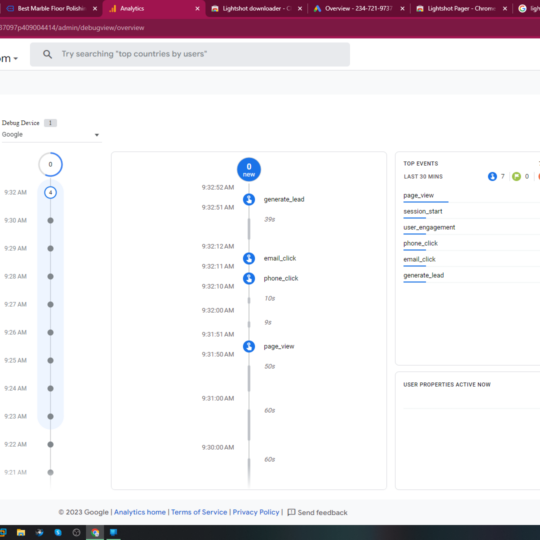Close the Overview 234-721-9737 tab
Screen dimensions: 540x540
402,9
